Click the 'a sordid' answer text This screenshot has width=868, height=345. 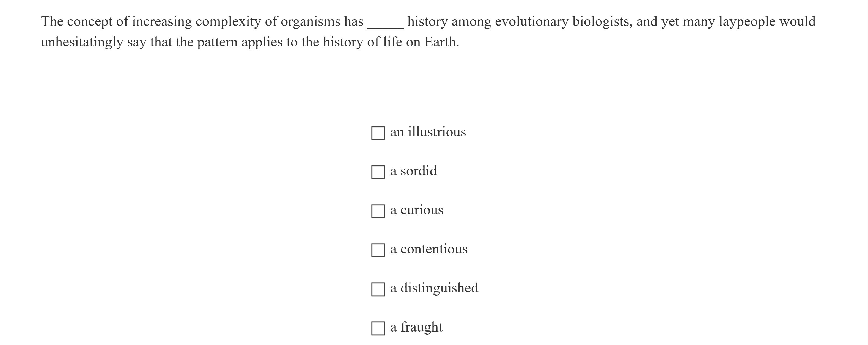[413, 171]
